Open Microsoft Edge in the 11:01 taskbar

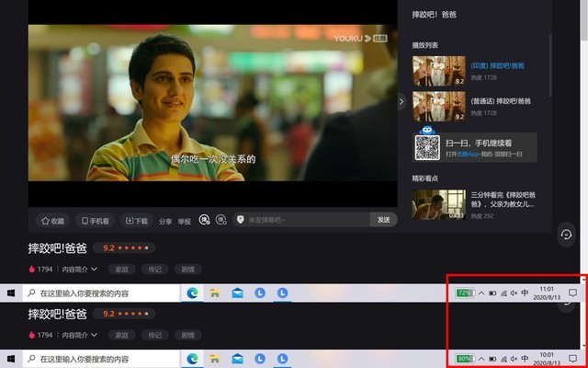(192, 293)
